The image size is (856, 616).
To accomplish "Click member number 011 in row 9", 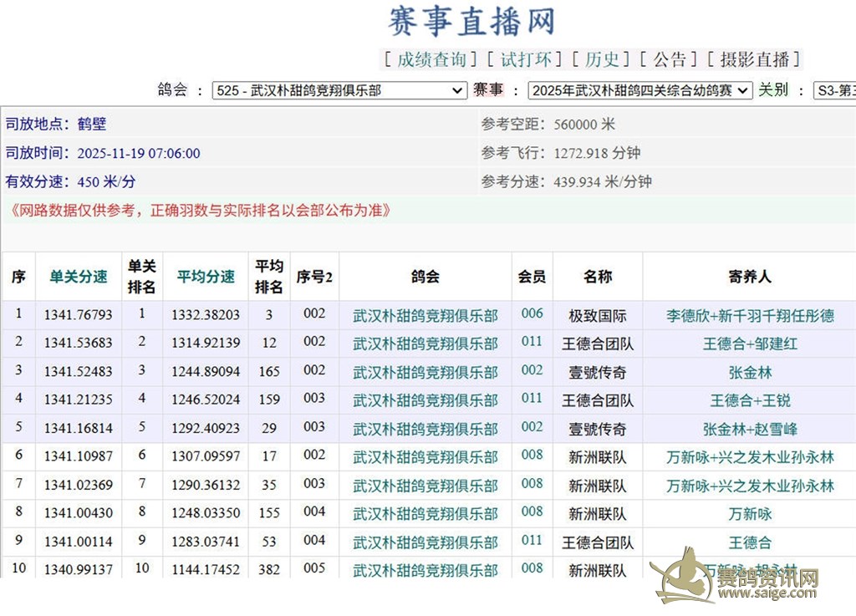I will click(532, 540).
